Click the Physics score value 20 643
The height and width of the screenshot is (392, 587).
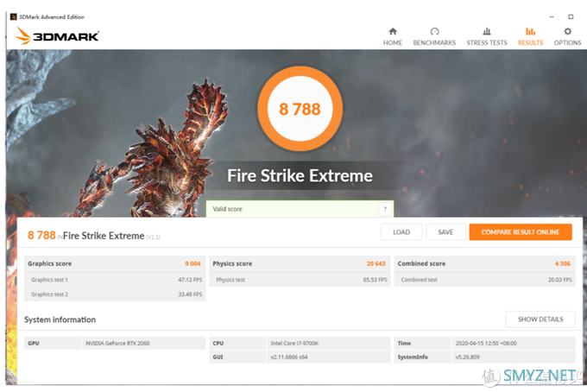pyautogui.click(x=376, y=263)
